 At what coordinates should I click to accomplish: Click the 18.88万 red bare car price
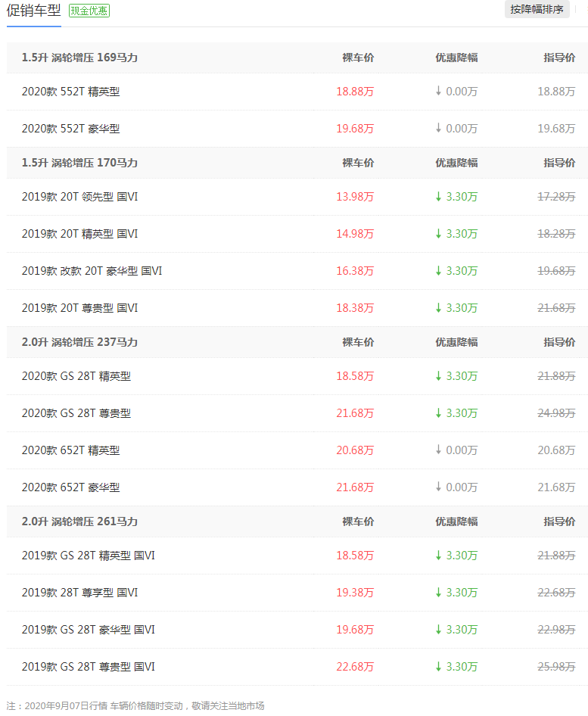(x=355, y=92)
